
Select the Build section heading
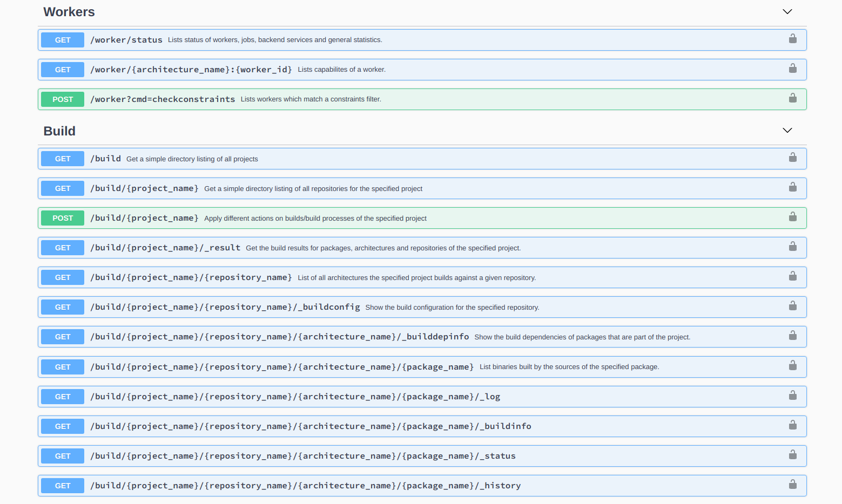[x=59, y=131]
